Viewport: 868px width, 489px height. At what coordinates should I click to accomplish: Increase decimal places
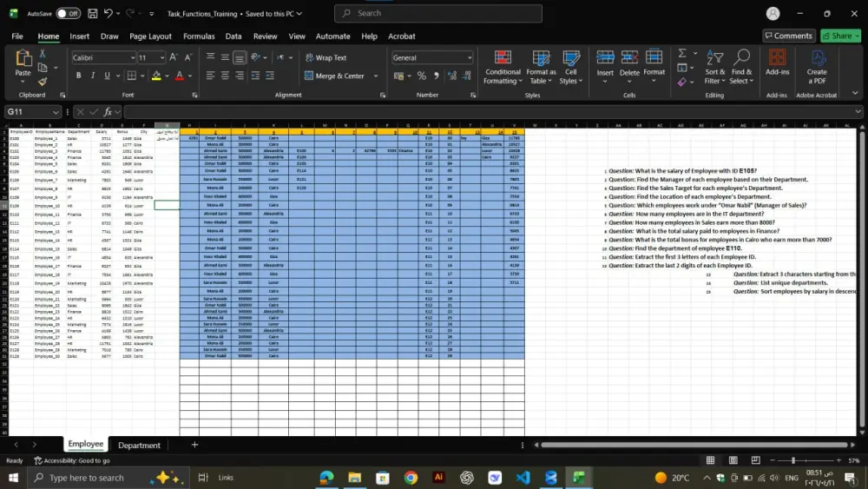point(452,76)
